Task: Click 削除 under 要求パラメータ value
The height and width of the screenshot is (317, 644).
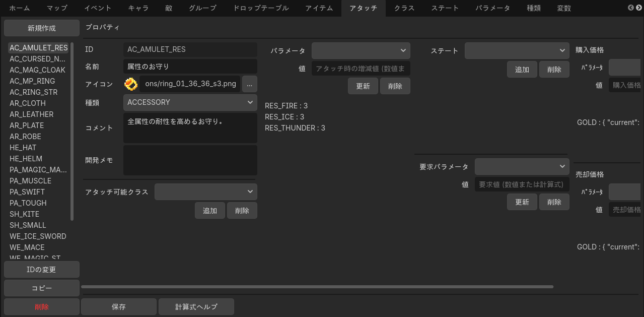Action: pyautogui.click(x=554, y=202)
